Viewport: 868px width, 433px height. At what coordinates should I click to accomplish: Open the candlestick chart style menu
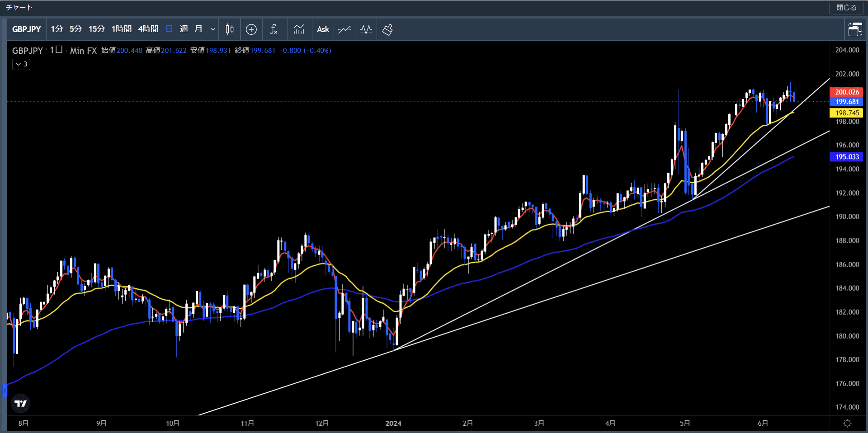[230, 29]
